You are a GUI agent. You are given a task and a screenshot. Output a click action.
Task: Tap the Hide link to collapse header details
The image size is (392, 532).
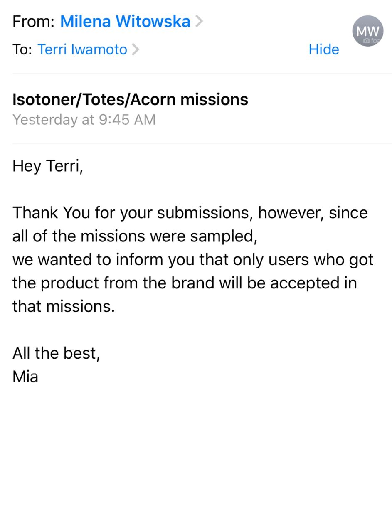[324, 49]
